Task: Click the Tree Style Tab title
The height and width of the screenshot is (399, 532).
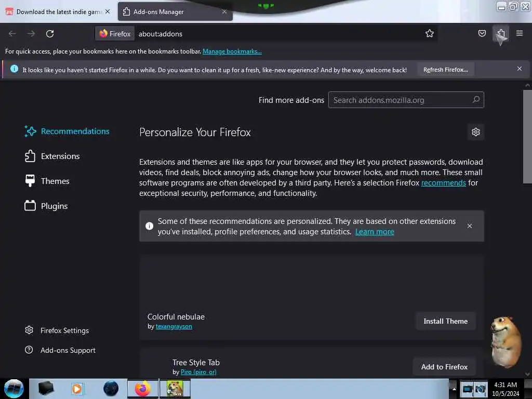Action: (x=196, y=362)
